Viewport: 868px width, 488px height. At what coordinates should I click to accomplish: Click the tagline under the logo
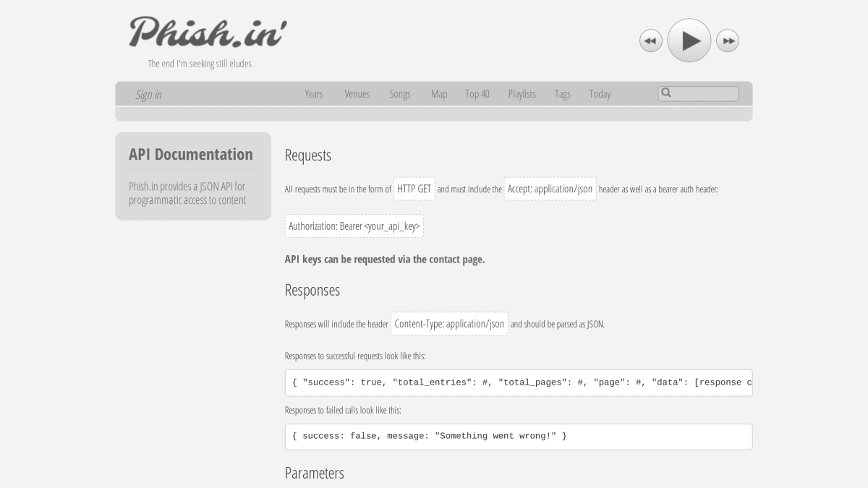coord(200,64)
